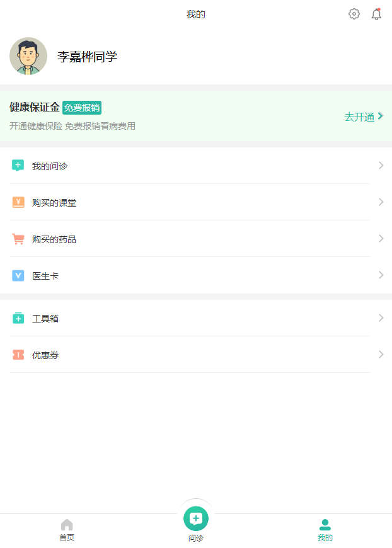Click the 去开通 link
The width and height of the screenshot is (392, 548).
tap(364, 117)
